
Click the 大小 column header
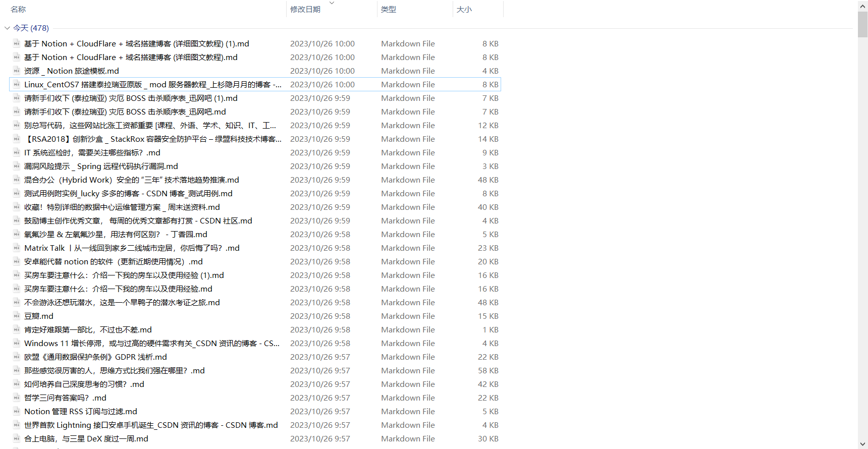[x=464, y=10]
